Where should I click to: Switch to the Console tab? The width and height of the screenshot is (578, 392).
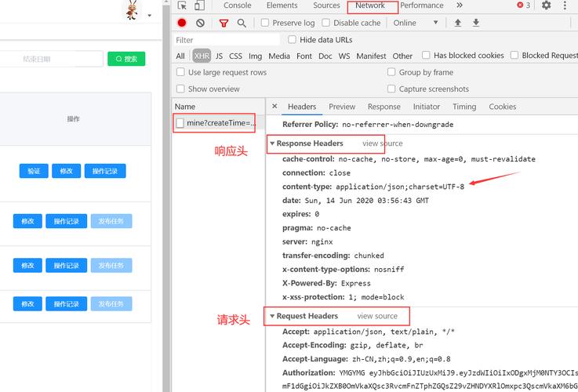pyautogui.click(x=237, y=5)
